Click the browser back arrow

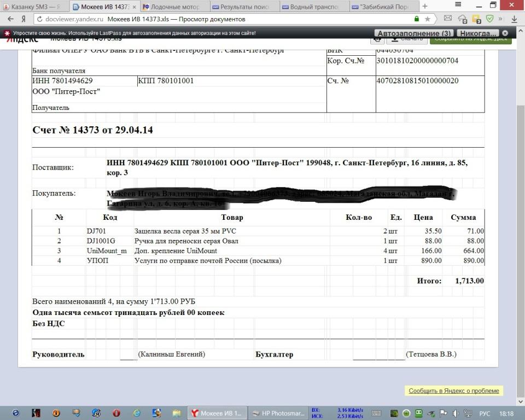(x=10, y=19)
